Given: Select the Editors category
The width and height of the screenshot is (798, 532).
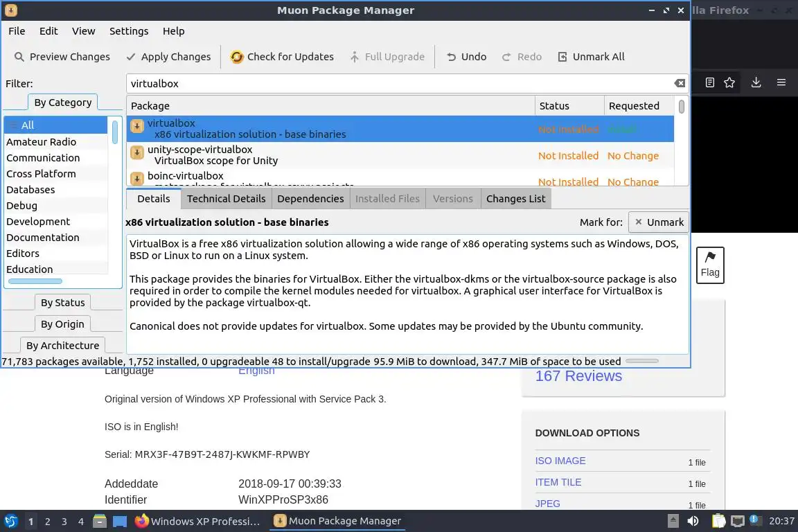Looking at the screenshot, I should click(56, 253).
